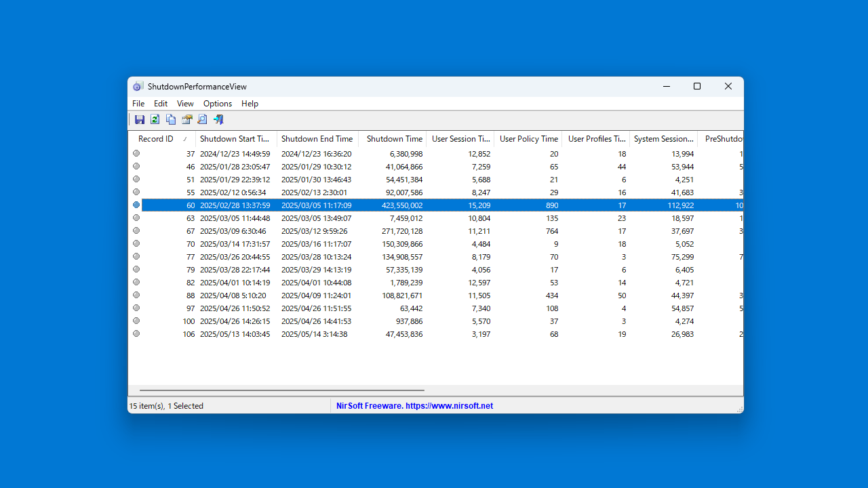Select end time 2025/03/16 11:17:07

click(x=316, y=244)
